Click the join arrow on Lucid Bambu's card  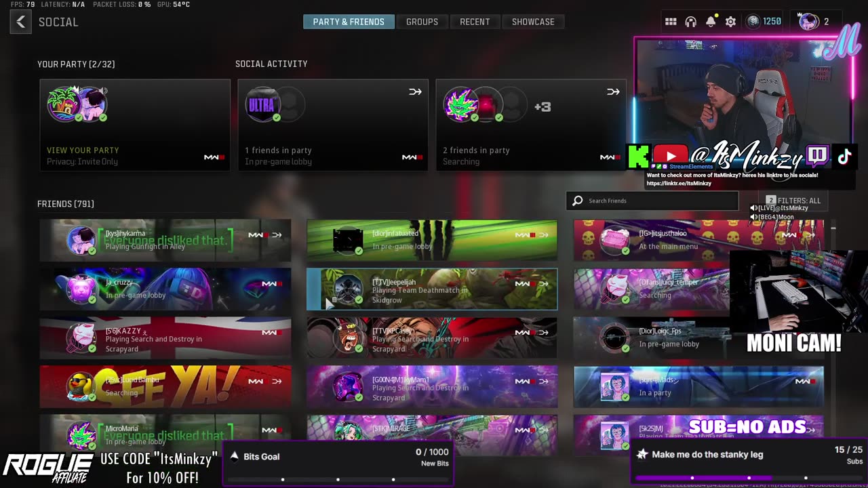[277, 382]
